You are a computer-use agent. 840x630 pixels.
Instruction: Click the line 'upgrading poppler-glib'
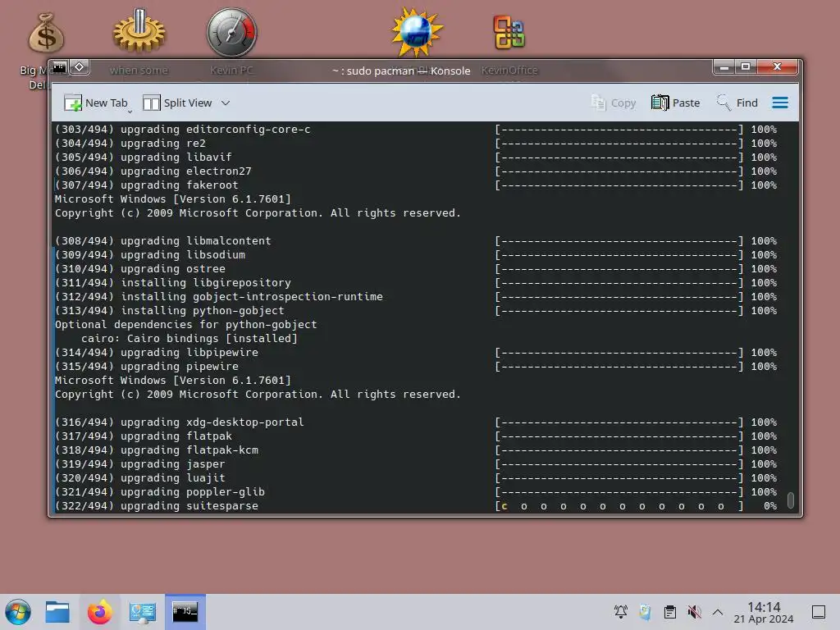coord(192,492)
